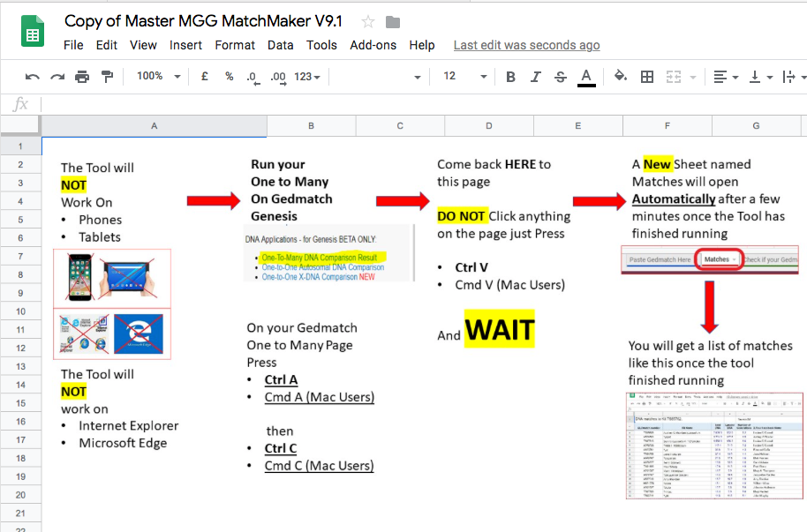Open zoom level 100% dropdown
This screenshot has width=807, height=532.
[x=159, y=76]
